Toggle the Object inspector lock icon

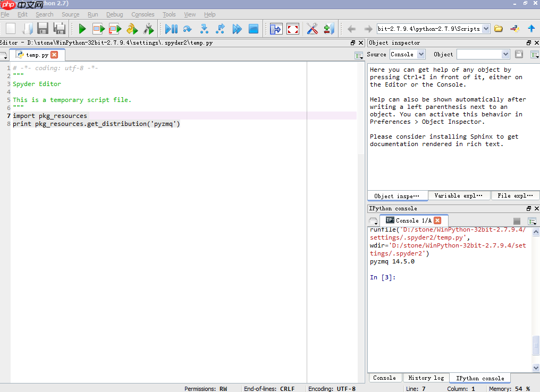tap(519, 54)
